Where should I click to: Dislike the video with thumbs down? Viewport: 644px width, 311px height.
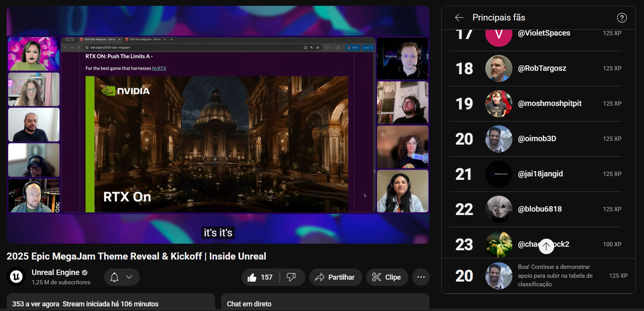(291, 277)
